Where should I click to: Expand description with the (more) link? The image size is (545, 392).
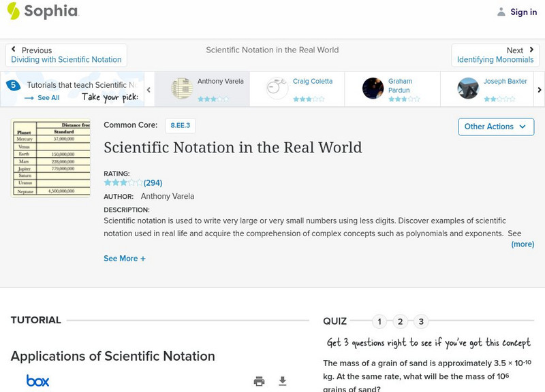click(x=523, y=244)
